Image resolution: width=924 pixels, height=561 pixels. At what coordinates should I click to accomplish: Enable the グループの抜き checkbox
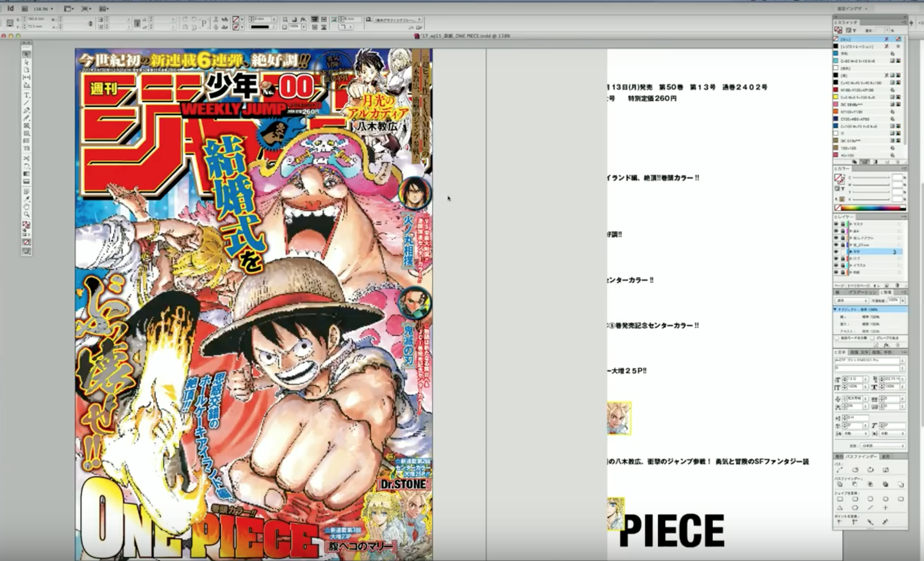point(872,338)
